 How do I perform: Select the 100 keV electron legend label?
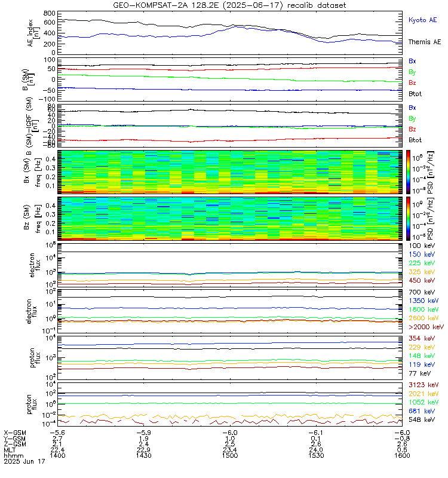pyautogui.click(x=422, y=246)
